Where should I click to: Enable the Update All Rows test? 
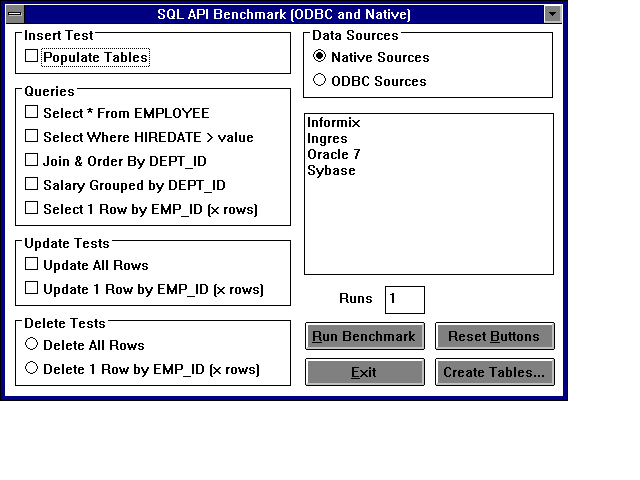[32, 265]
